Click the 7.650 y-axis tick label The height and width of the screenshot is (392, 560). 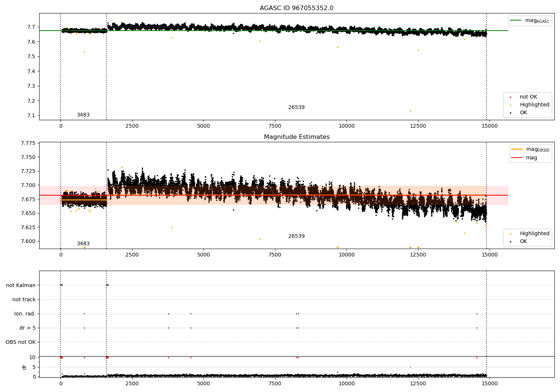[28, 214]
